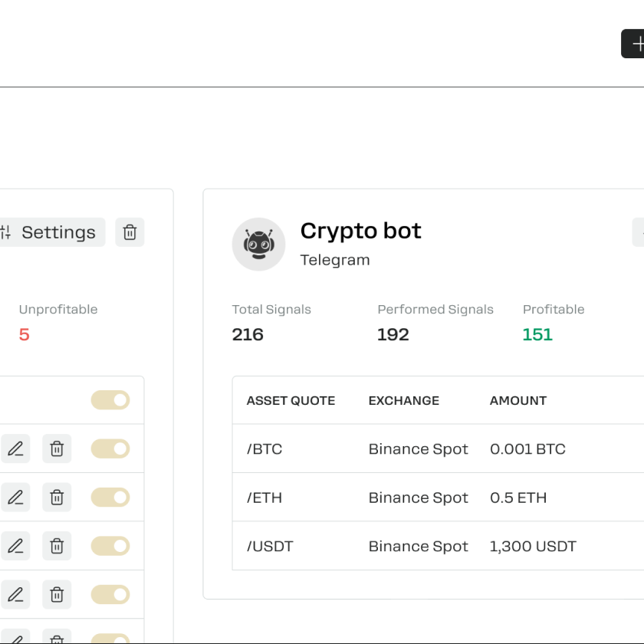The height and width of the screenshot is (644, 644).
Task: Click the pencil edit icon in the first editable row
Action: [15, 449]
